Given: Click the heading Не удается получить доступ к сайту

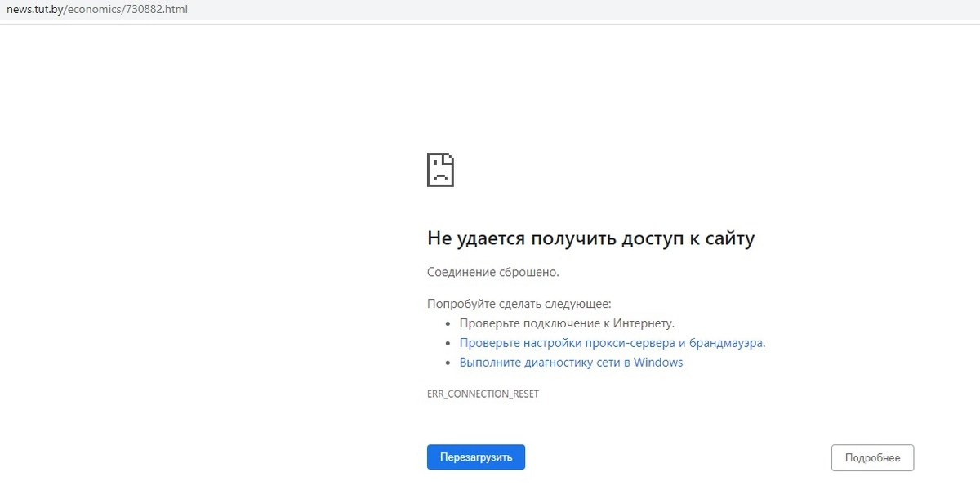Looking at the screenshot, I should click(590, 238).
